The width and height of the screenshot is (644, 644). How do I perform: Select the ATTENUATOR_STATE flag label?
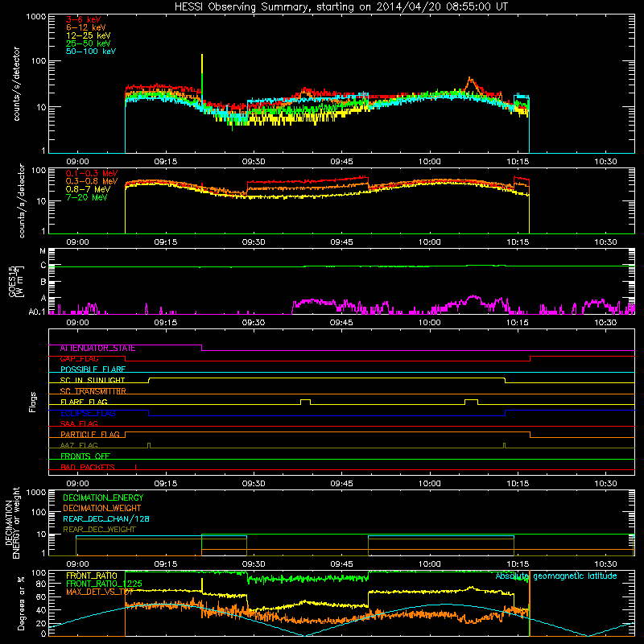click(x=97, y=349)
